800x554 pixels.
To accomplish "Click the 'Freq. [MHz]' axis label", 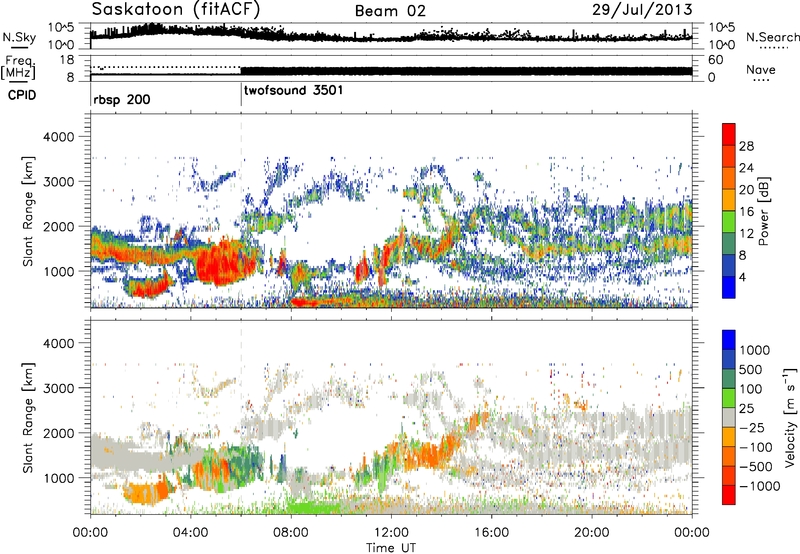I will pyautogui.click(x=19, y=67).
